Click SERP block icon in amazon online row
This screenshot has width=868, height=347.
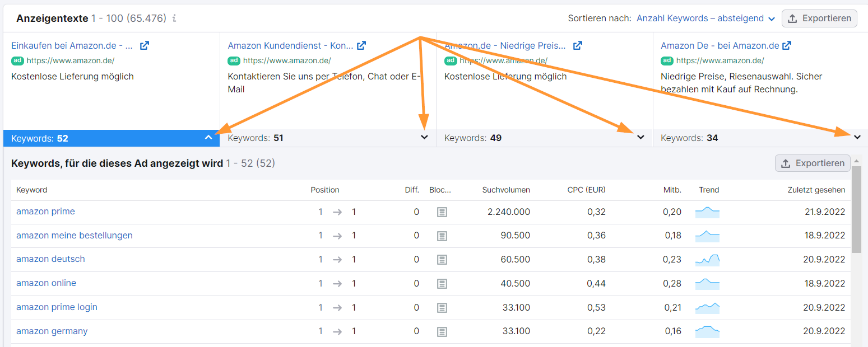(442, 284)
